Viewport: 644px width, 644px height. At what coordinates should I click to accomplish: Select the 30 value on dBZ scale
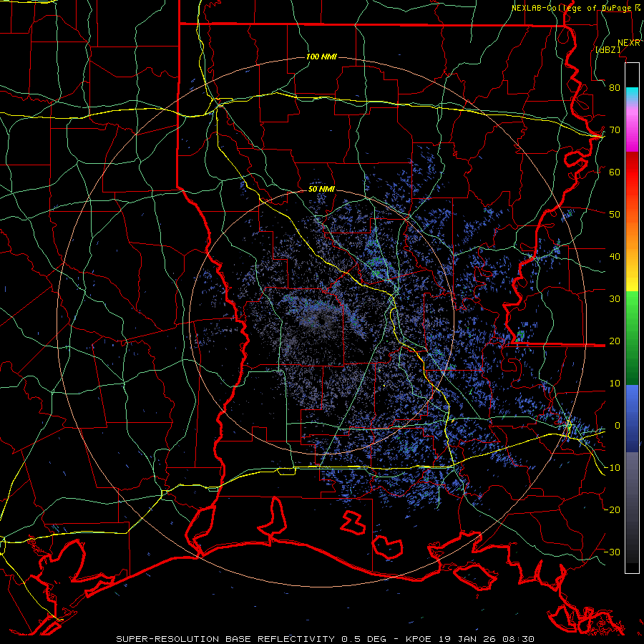[615, 299]
